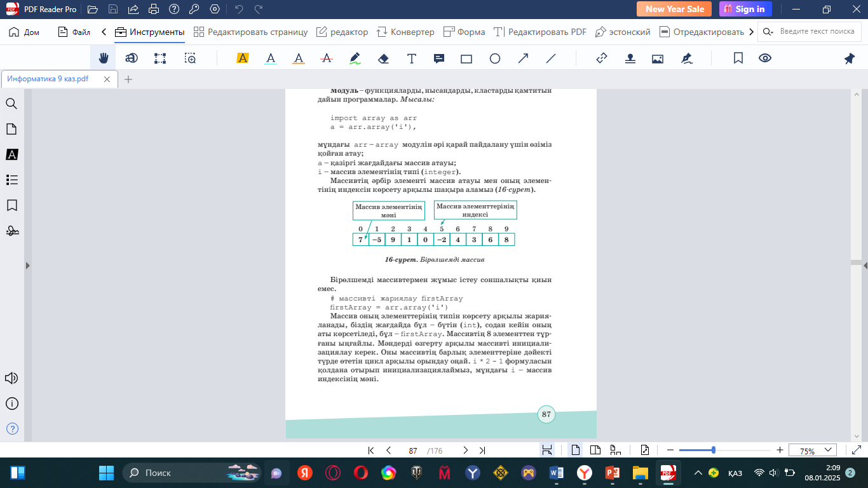
Task: Apply yellow highlight annotation tool
Action: pyautogui.click(x=242, y=58)
